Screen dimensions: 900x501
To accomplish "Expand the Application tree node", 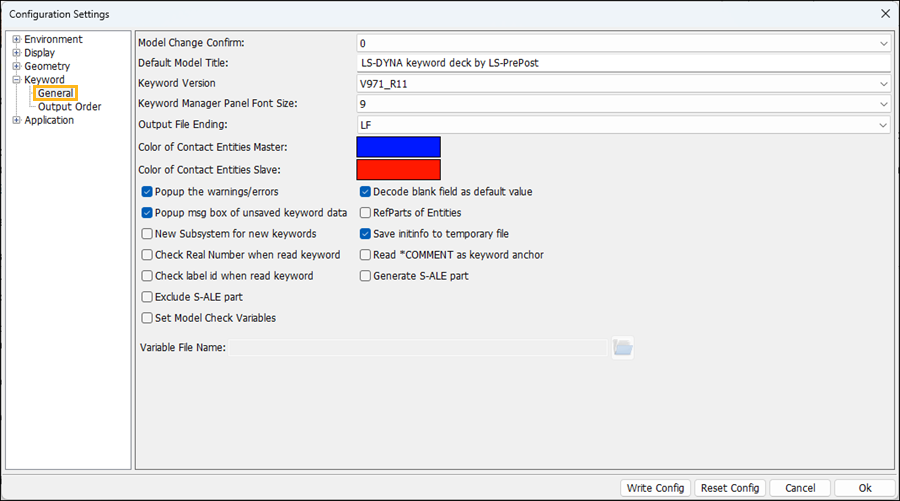I will [16, 120].
